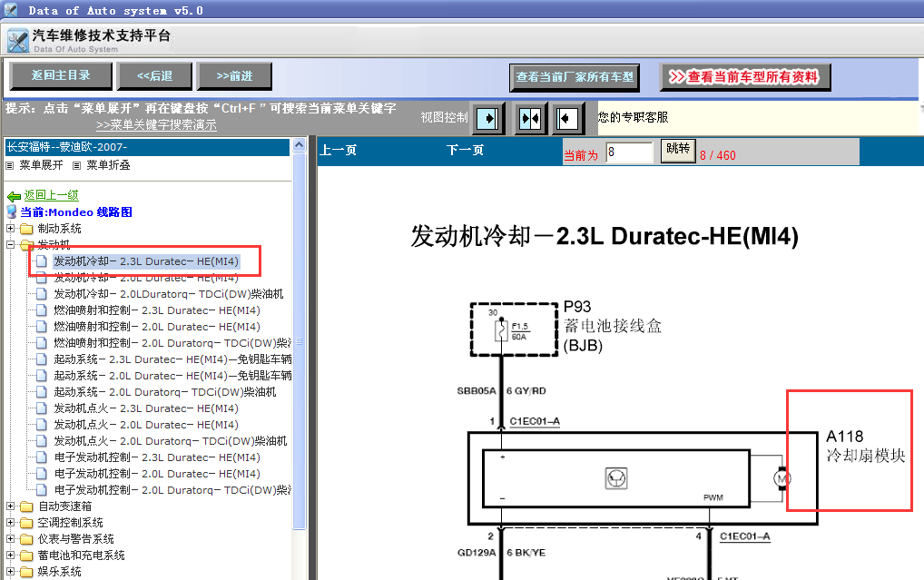The height and width of the screenshot is (580, 924).
Task: Click page icon beside 发动机点火-2.3L Duratec
Action: pyautogui.click(x=41, y=408)
